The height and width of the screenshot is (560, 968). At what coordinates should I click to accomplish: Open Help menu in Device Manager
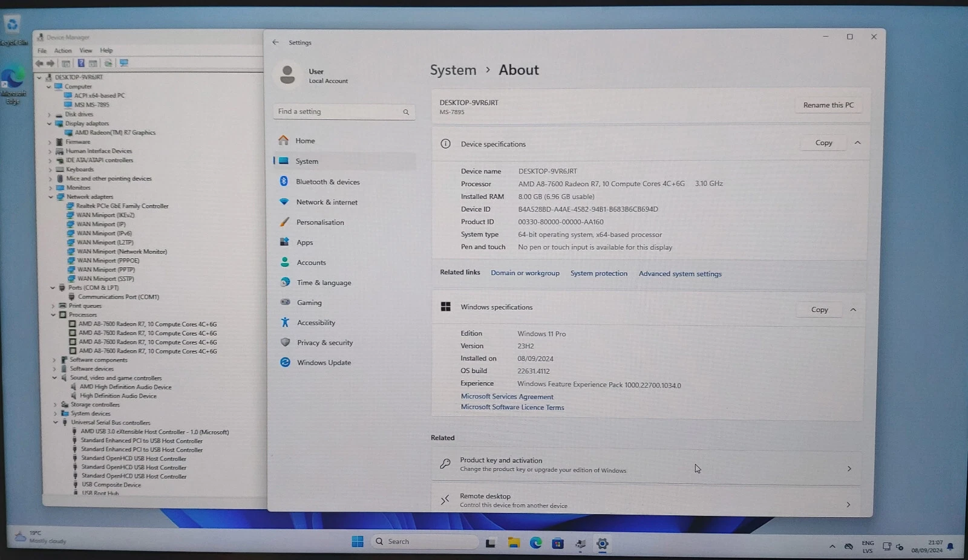pos(106,51)
